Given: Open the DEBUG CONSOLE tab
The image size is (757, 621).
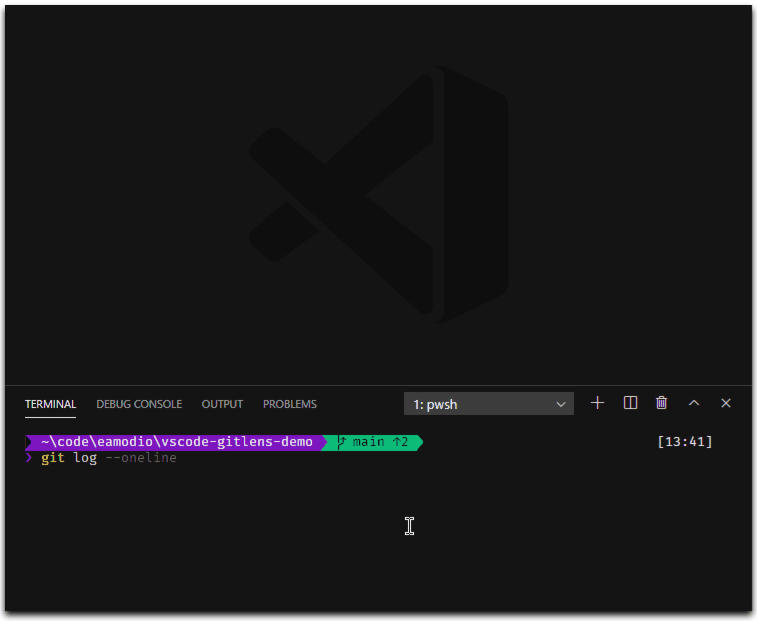Looking at the screenshot, I should [x=139, y=404].
